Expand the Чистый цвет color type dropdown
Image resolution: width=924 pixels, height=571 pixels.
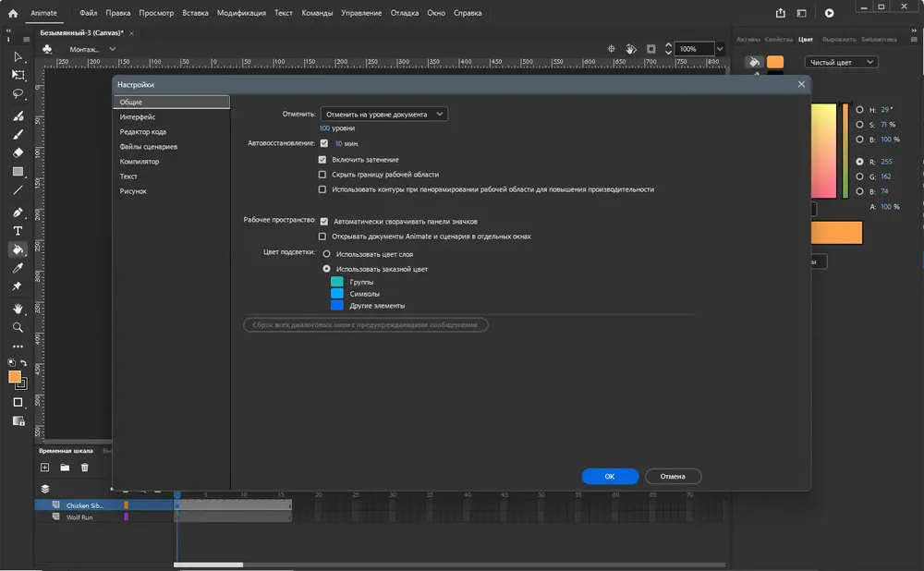[x=841, y=63]
